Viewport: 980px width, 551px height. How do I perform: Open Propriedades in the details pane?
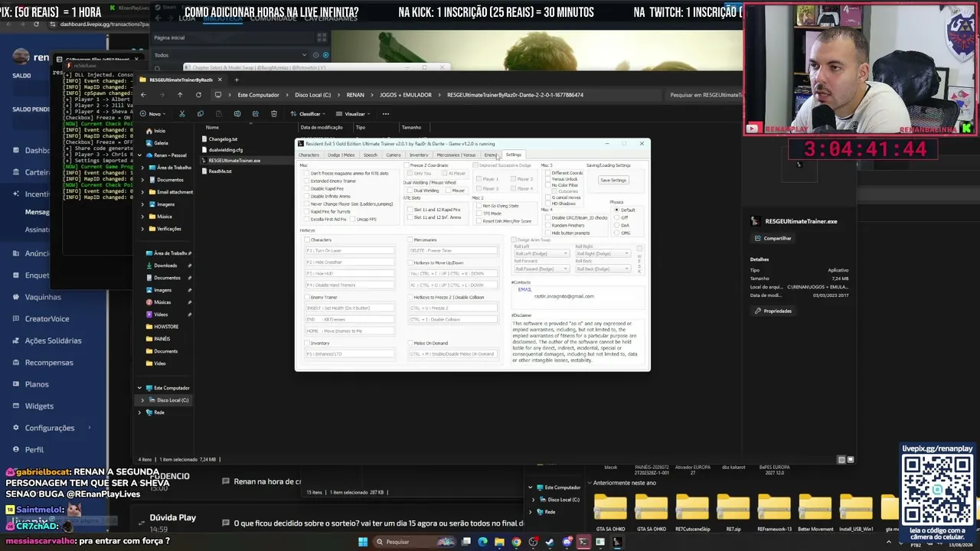[773, 311]
